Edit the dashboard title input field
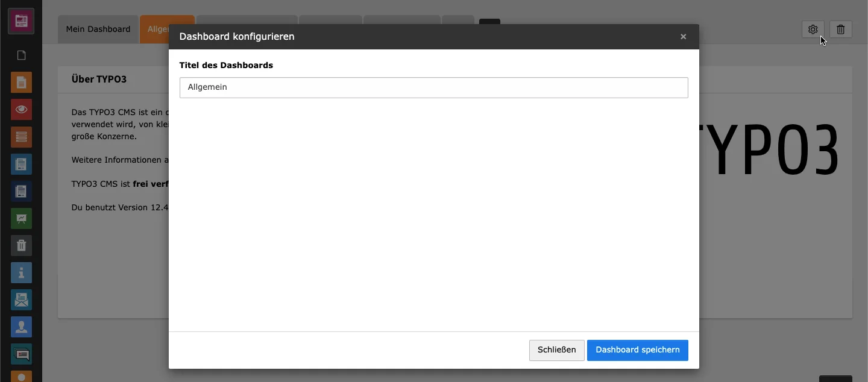 click(433, 87)
